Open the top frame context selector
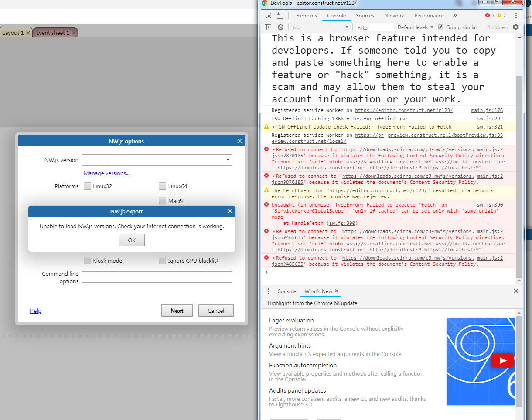 pyautogui.click(x=321, y=27)
